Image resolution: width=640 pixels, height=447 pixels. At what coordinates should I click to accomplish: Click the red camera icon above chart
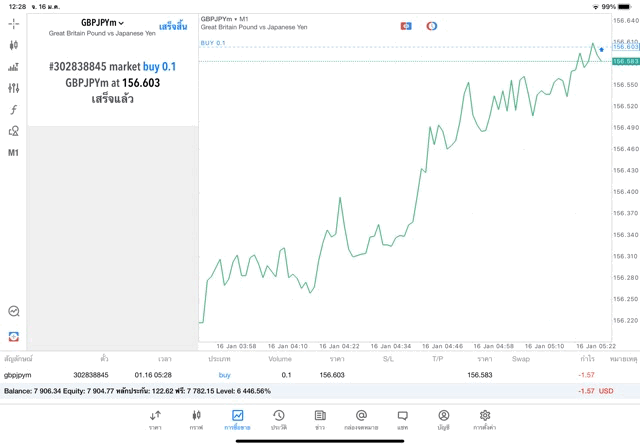click(406, 26)
